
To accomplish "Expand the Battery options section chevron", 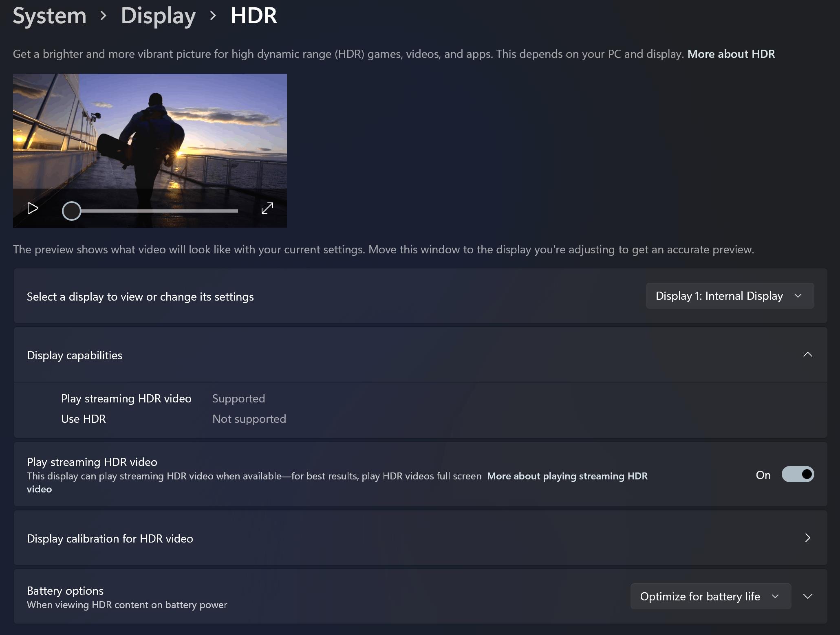I will tap(807, 596).
